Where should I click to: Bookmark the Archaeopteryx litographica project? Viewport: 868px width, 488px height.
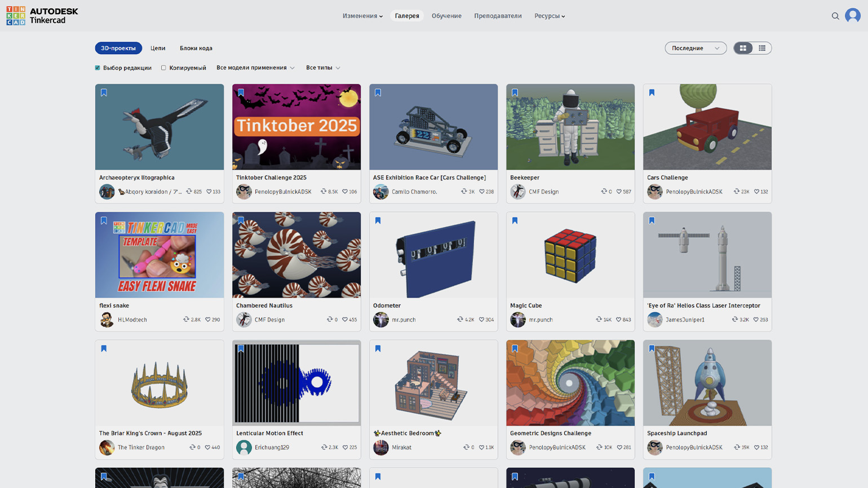(x=104, y=93)
